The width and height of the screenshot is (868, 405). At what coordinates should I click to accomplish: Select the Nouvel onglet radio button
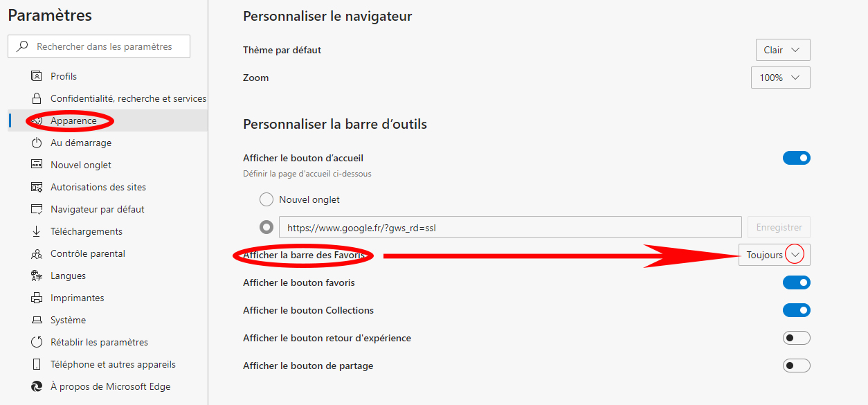pyautogui.click(x=266, y=199)
